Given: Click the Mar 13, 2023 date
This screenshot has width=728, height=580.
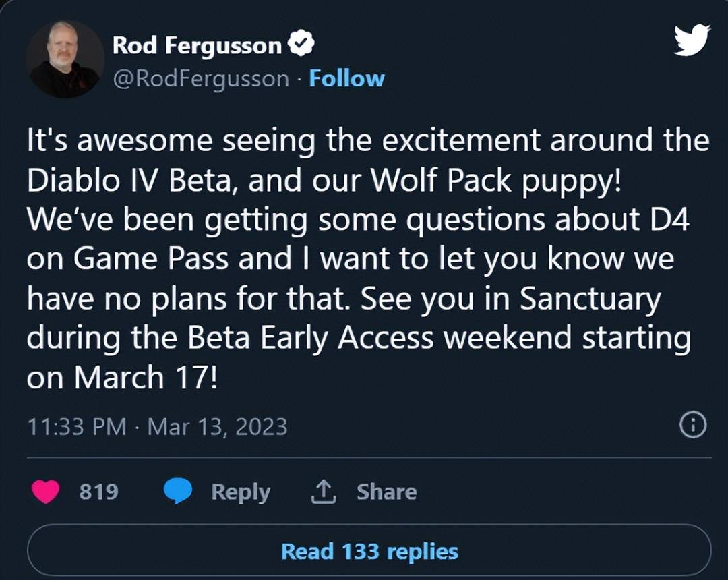Looking at the screenshot, I should (x=217, y=426).
